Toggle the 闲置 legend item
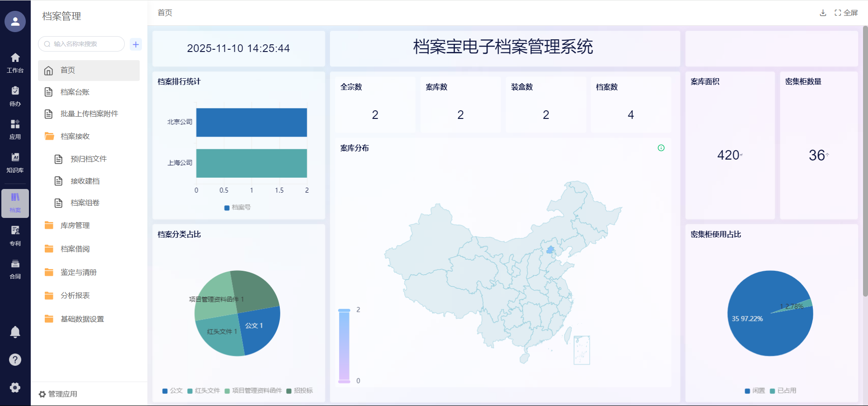868x406 pixels. [755, 391]
